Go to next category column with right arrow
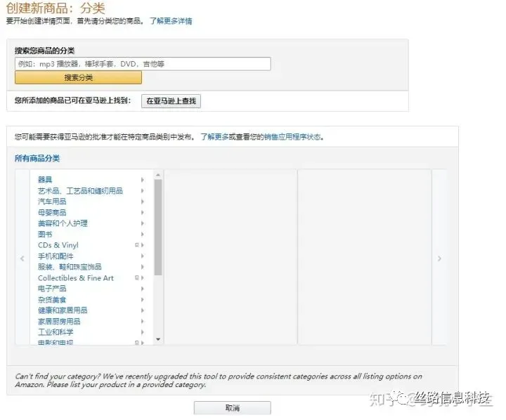This screenshot has height=420, width=506. (439, 258)
